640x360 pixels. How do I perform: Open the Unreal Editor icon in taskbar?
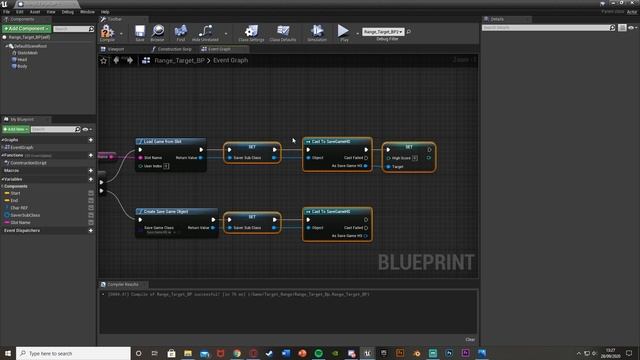pyautogui.click(x=367, y=353)
